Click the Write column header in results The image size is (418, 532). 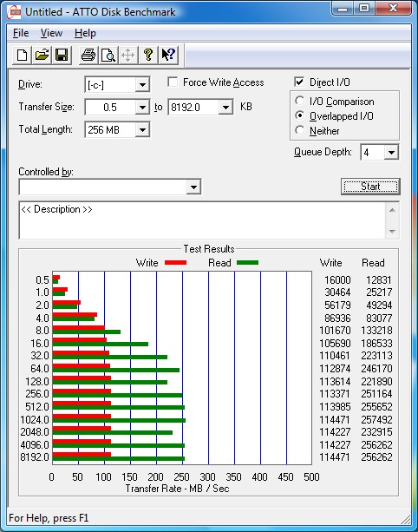point(331,263)
